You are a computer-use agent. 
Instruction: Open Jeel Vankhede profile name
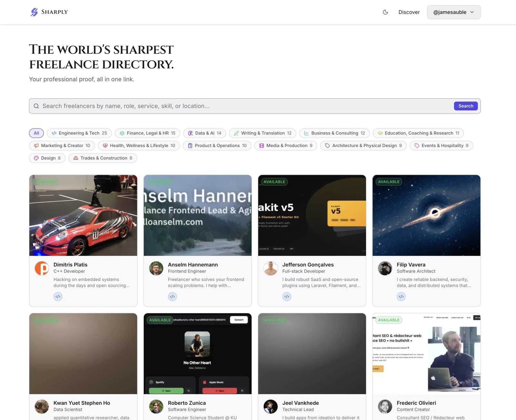(x=301, y=403)
